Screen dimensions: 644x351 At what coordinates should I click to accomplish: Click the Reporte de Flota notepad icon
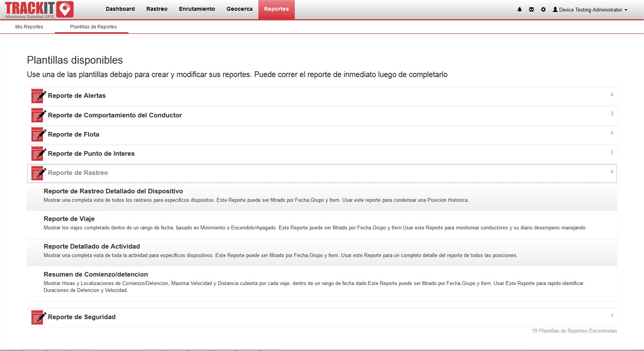38,135
